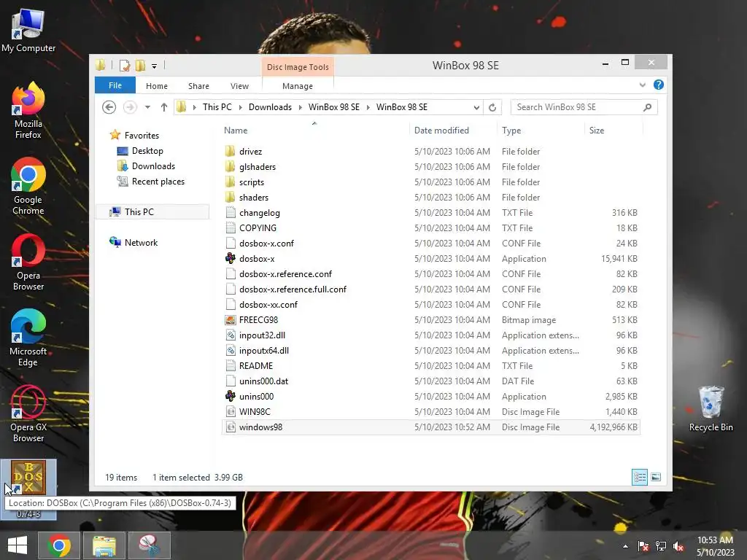Open File Explorer from the taskbar
This screenshot has width=747, height=560.
tap(104, 545)
